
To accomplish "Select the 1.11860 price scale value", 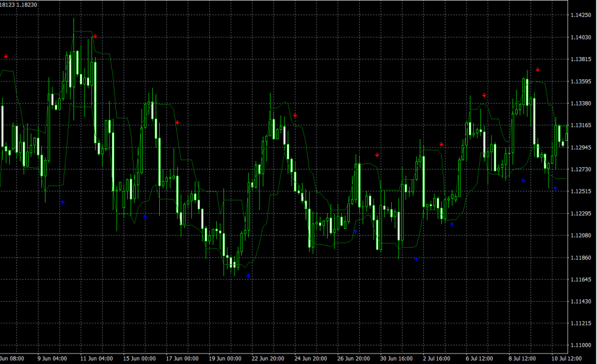I will (x=581, y=257).
